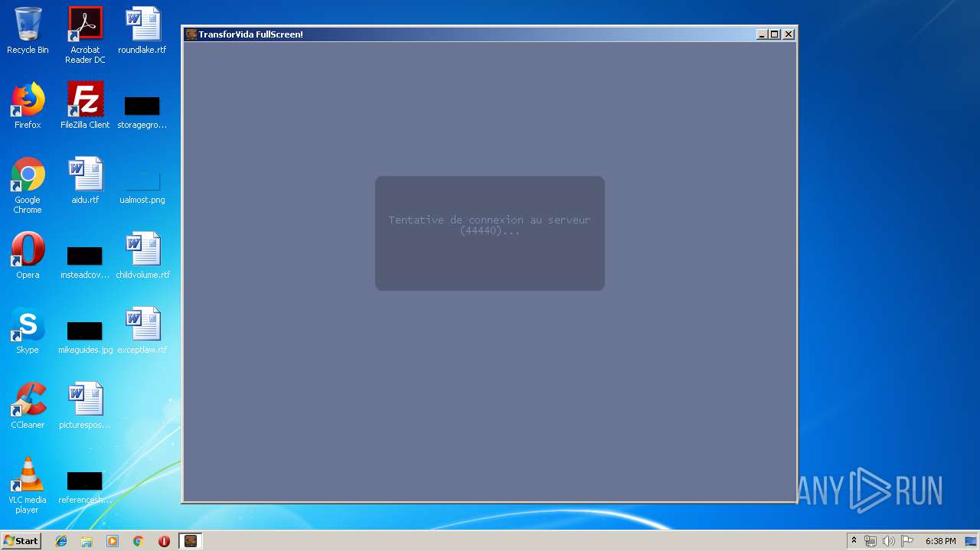Launch FileZilla Client shortcut
980x551 pixels.
click(85, 106)
